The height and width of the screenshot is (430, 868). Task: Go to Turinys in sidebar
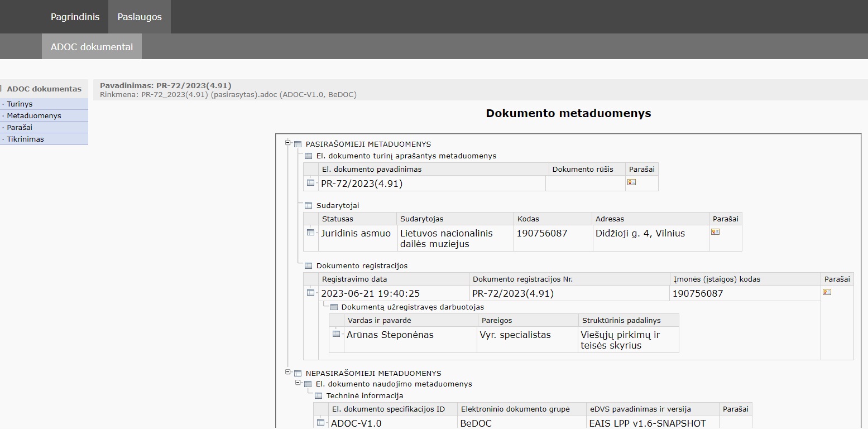pos(20,104)
